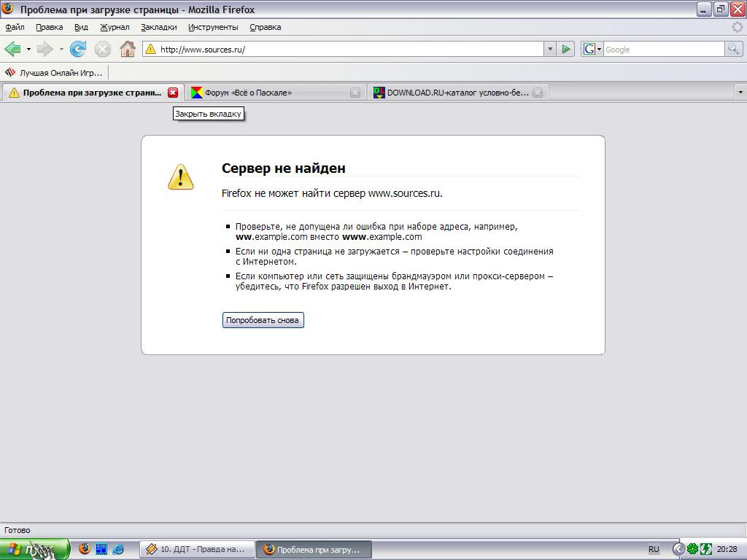Screen dimensions: 747x560
Task: Open the Инструменты menu
Action: [213, 27]
